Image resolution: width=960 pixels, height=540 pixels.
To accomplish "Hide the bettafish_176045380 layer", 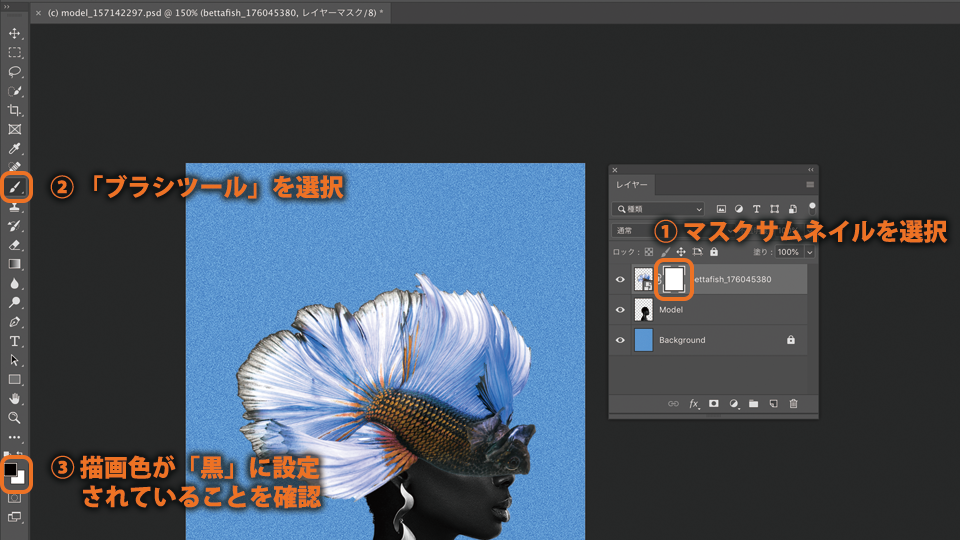I will (x=620, y=279).
